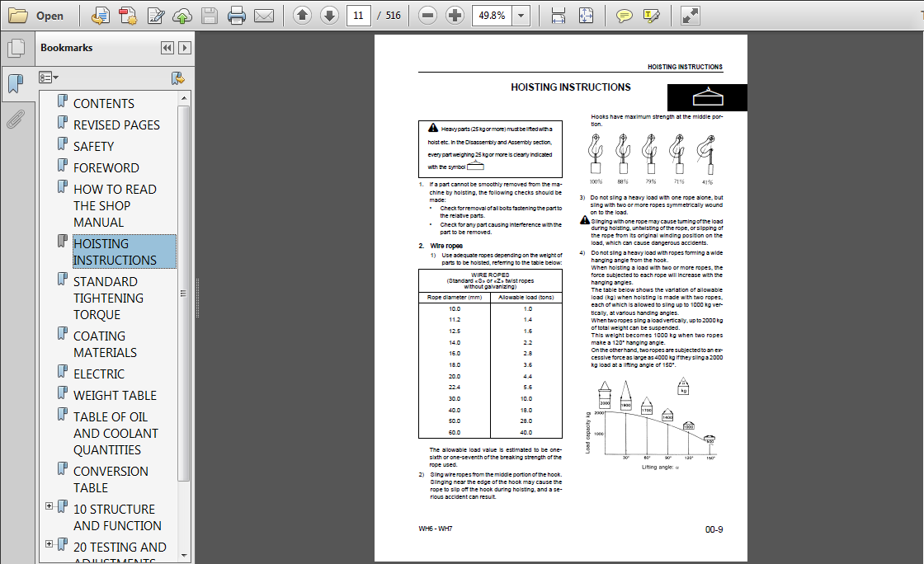Click the Create PDF icon in toolbar
The image size is (924, 564).
pyautogui.click(x=101, y=16)
